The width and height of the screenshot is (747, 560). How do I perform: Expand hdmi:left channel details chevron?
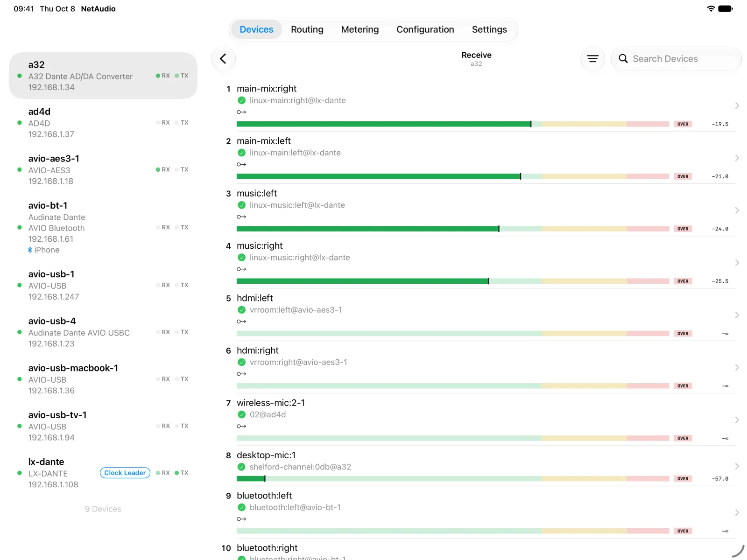click(x=737, y=315)
